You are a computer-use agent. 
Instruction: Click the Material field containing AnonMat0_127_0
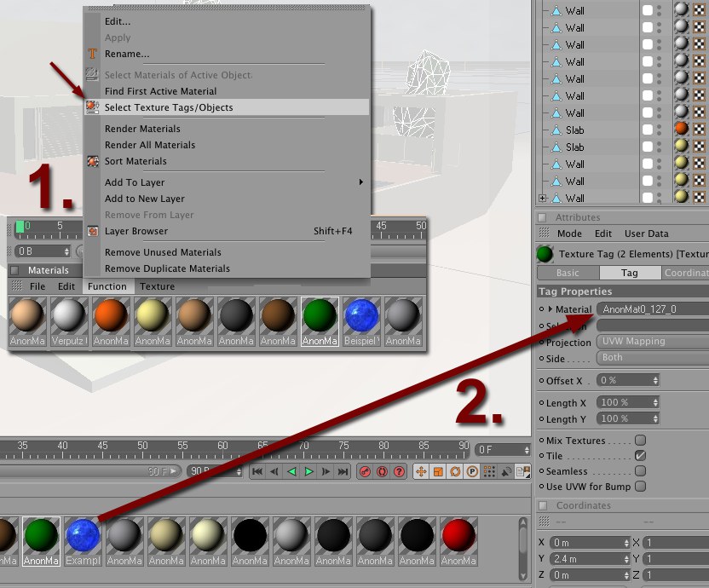coord(652,309)
